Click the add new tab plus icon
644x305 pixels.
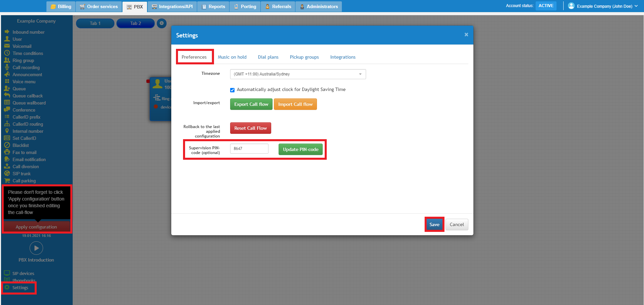[x=162, y=23]
